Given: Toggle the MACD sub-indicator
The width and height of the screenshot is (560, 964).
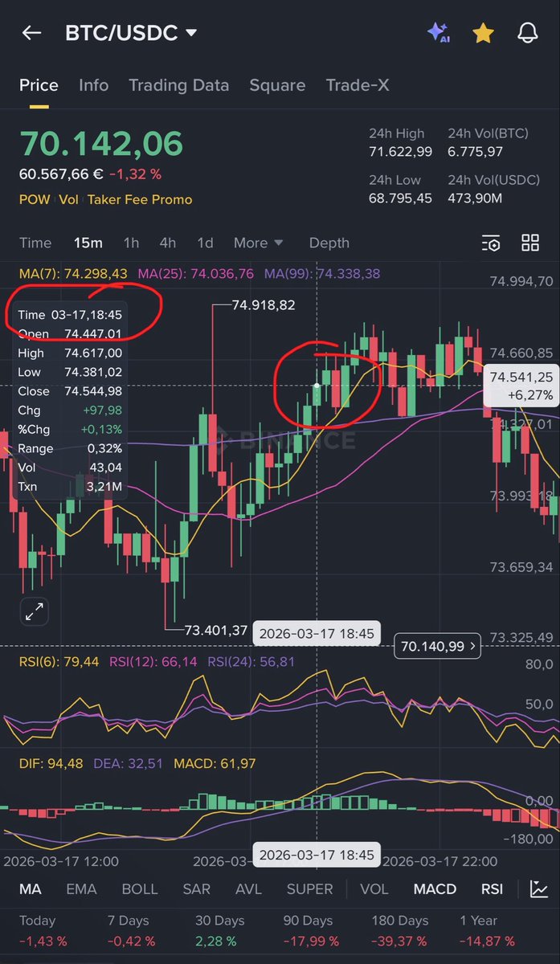Looking at the screenshot, I should pyautogui.click(x=435, y=889).
